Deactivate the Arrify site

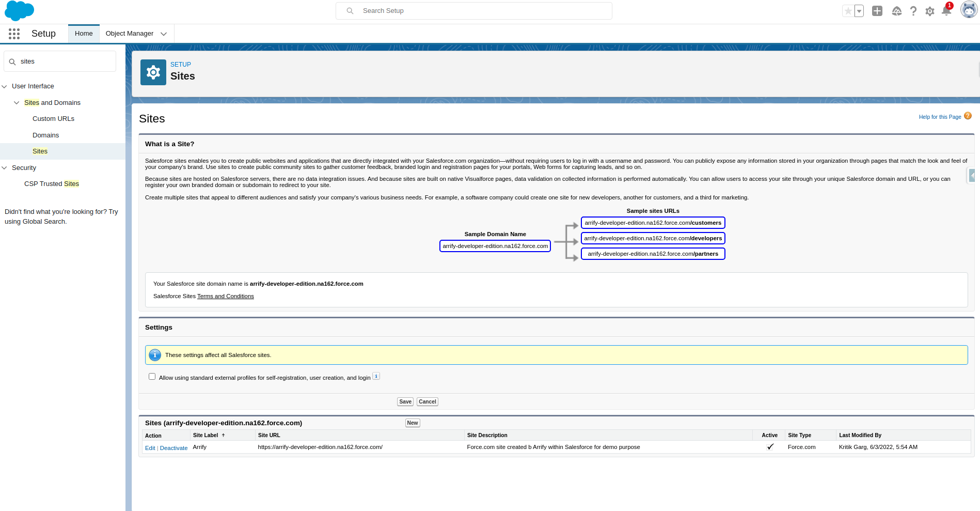pos(173,448)
